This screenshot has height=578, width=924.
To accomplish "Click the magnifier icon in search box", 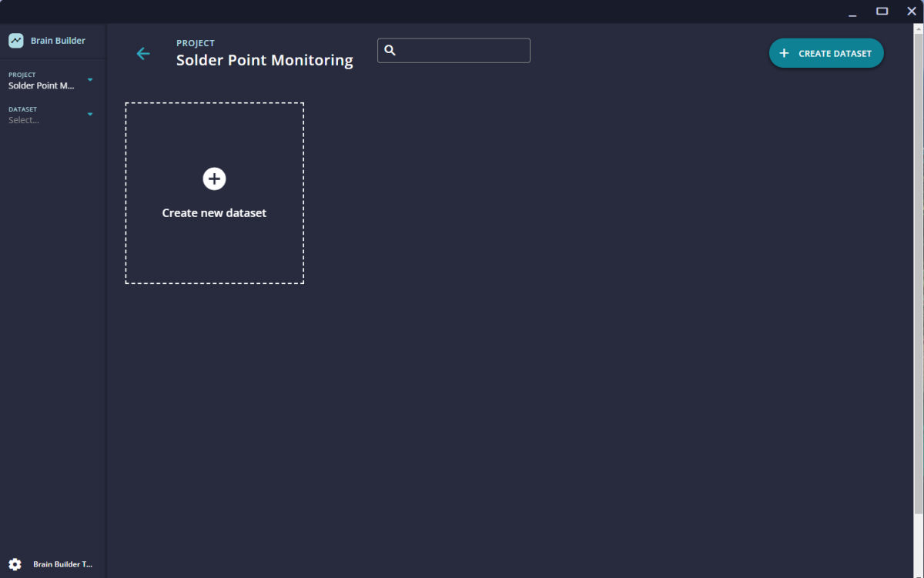I will (x=390, y=50).
